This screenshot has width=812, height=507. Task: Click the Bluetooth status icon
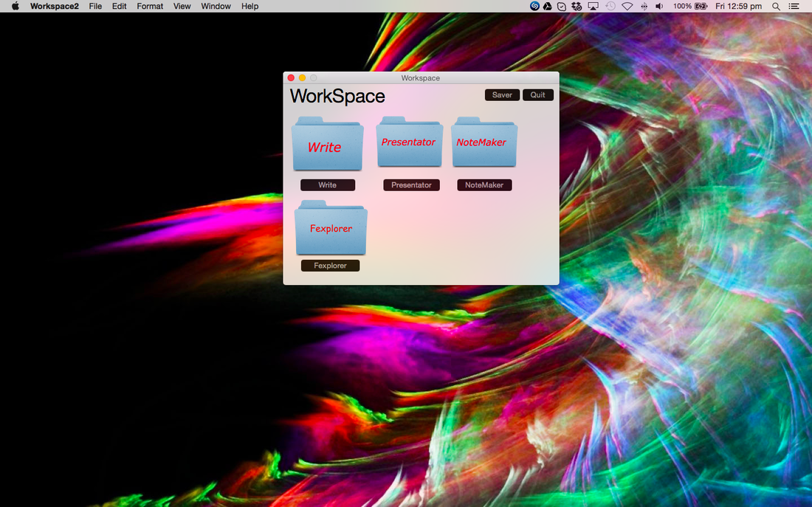tap(644, 6)
